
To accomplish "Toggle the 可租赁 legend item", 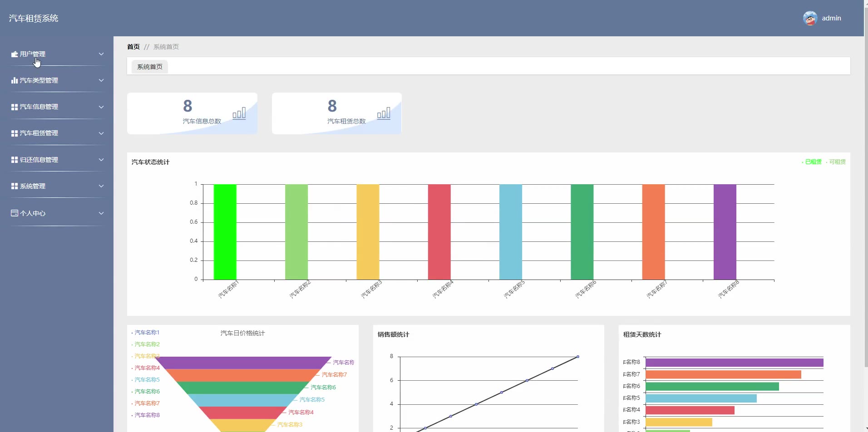I will 836,162.
